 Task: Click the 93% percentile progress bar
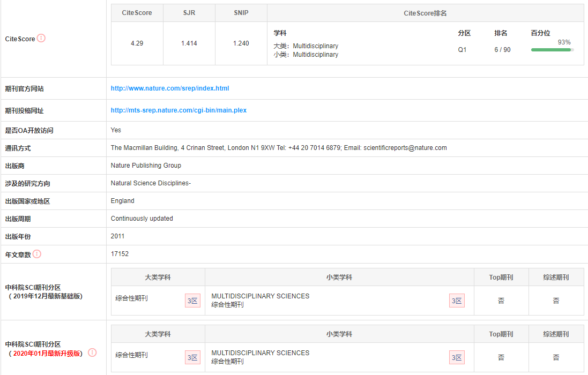(x=552, y=50)
